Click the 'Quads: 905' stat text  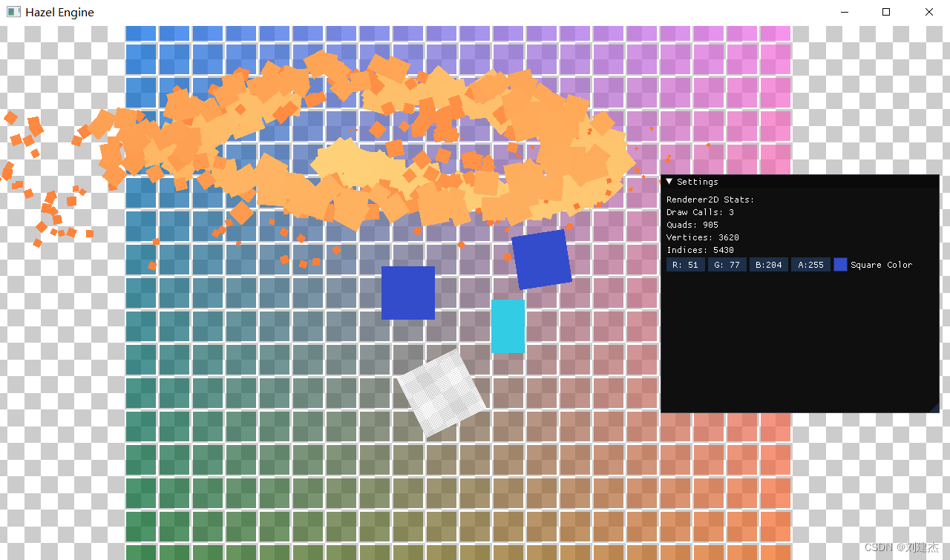point(692,225)
